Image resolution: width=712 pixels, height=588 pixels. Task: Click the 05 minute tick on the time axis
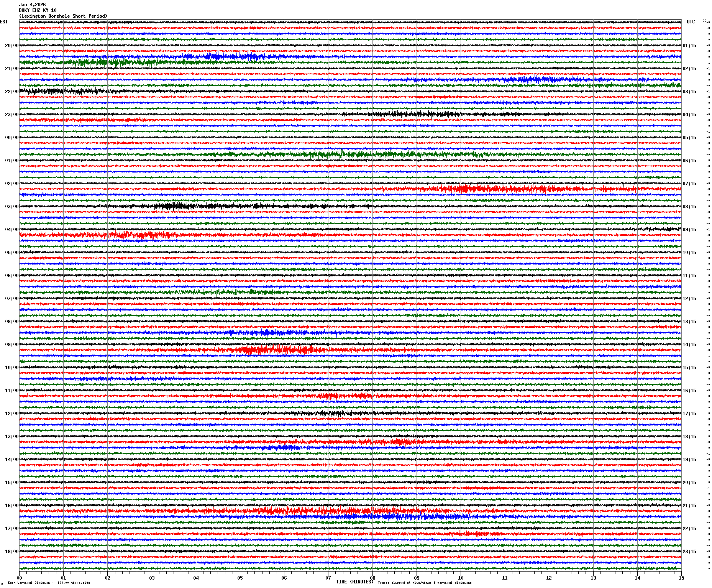[x=240, y=578]
